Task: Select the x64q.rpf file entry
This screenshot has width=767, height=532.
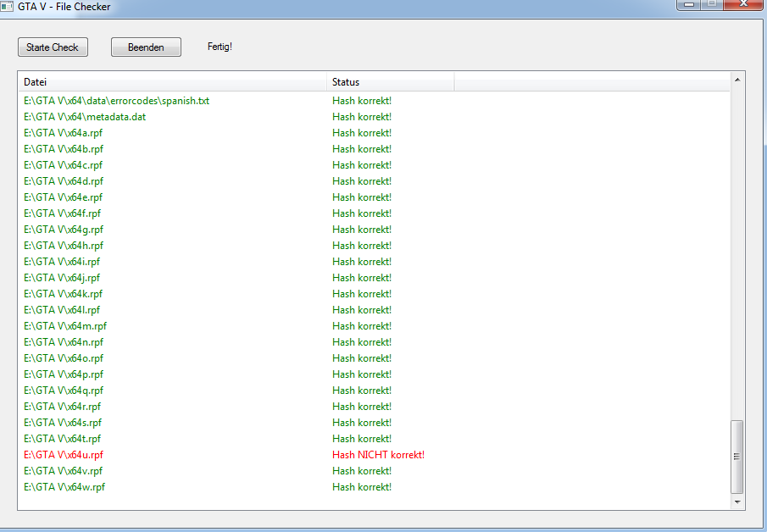Action: coord(64,391)
